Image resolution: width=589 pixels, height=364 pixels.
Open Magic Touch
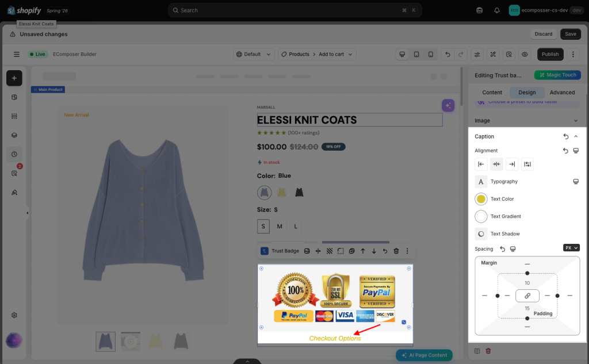point(557,75)
